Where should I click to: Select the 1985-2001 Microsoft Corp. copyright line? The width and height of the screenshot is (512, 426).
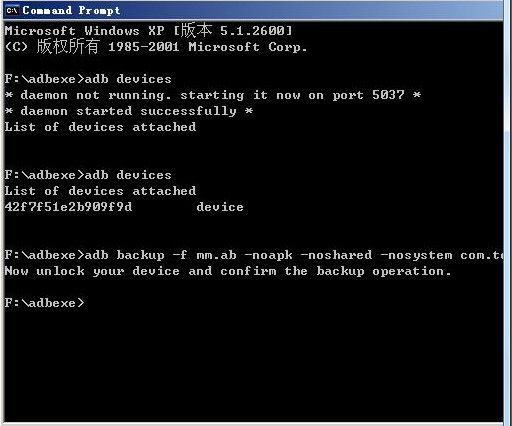[156, 47]
